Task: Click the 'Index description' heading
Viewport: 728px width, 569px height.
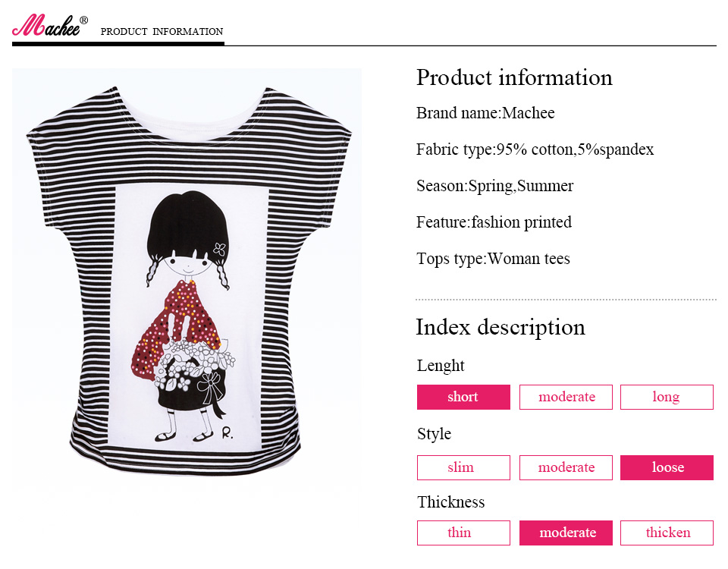Action: (x=500, y=327)
